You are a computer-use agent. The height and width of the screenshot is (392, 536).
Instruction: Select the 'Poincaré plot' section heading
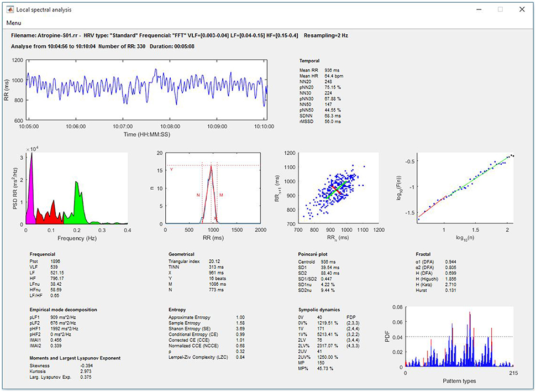[x=313, y=254]
